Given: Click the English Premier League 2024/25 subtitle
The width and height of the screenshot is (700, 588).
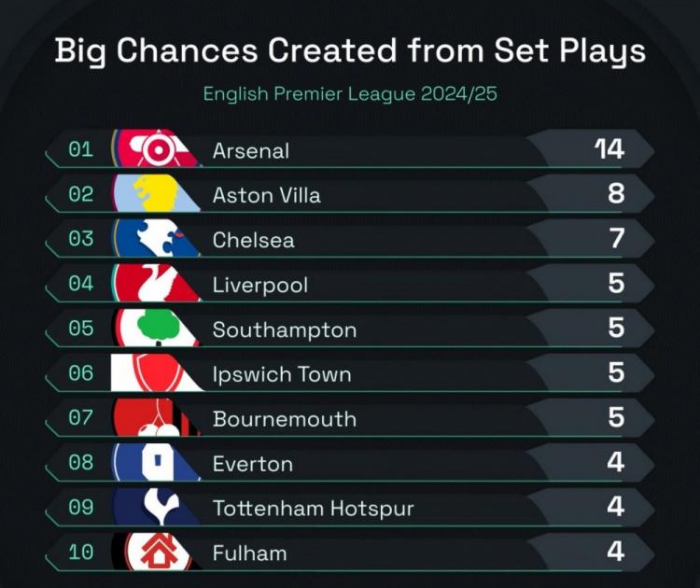Looking at the screenshot, I should point(350,93).
